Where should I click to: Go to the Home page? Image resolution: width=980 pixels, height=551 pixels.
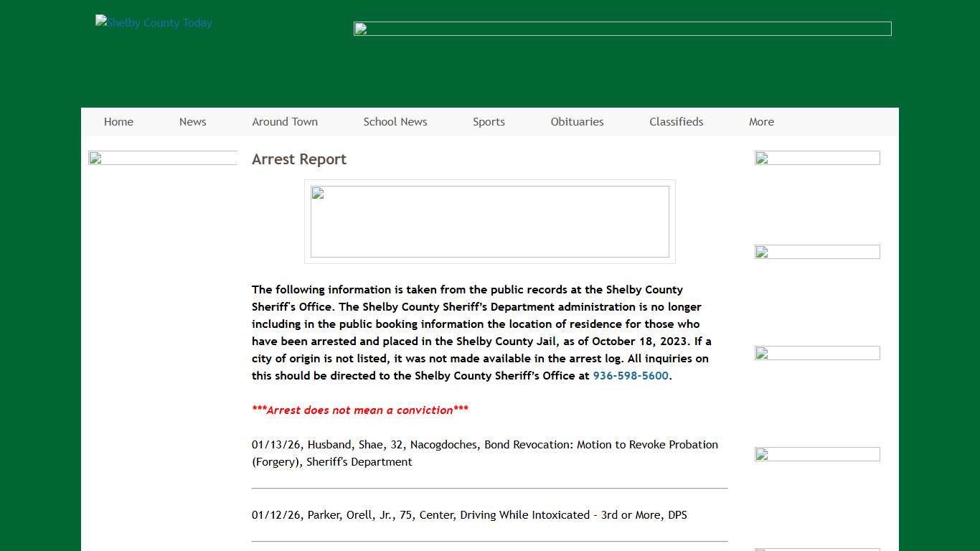(x=118, y=122)
